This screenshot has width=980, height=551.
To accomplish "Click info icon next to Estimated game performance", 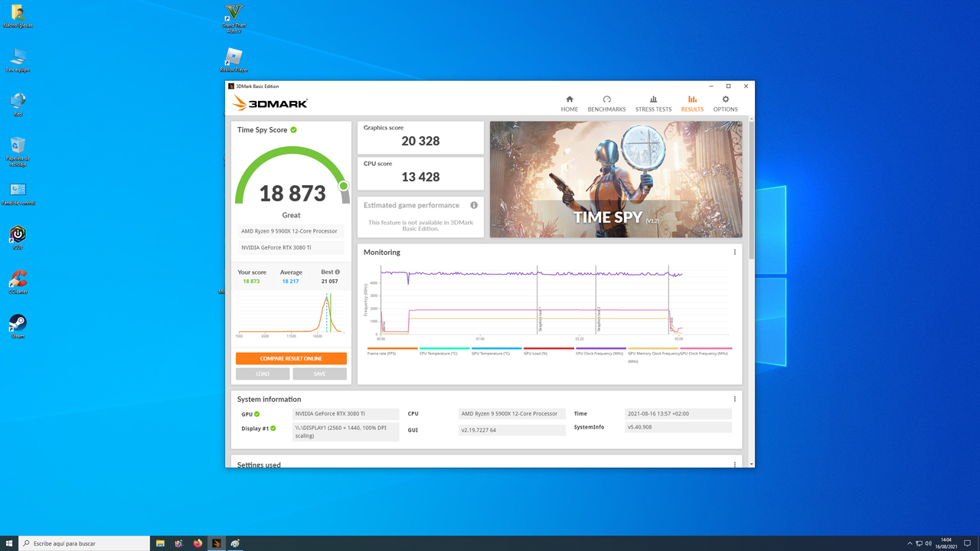I will click(474, 205).
